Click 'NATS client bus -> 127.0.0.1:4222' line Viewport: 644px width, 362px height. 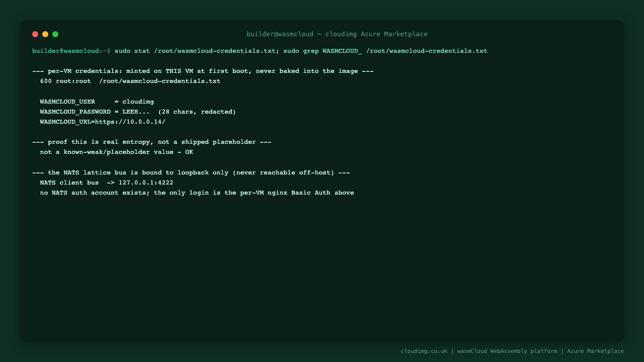coord(107,183)
